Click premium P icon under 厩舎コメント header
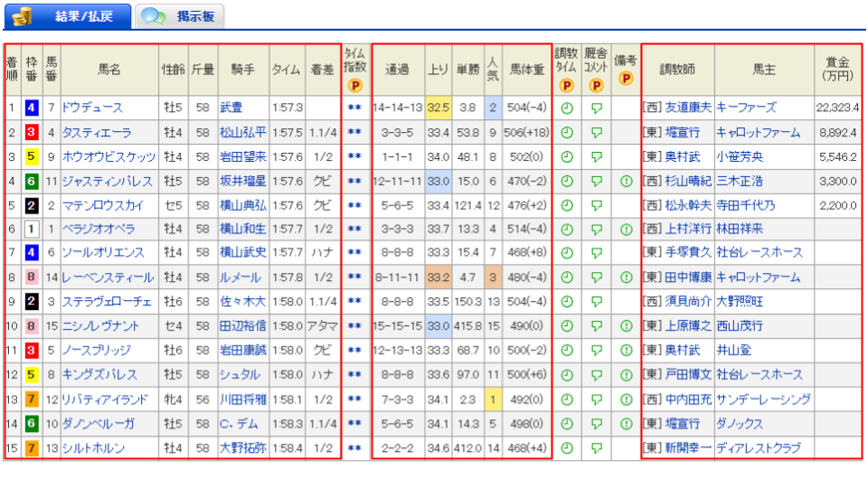Image resolution: width=868 pixels, height=488 pixels. (596, 86)
